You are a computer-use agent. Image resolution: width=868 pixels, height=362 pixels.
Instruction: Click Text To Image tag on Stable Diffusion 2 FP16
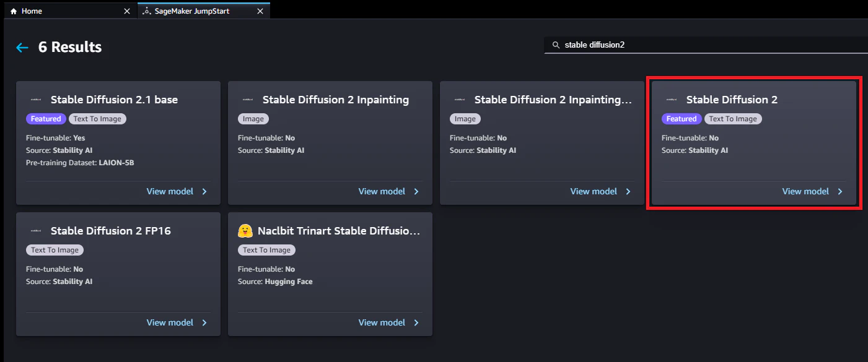click(55, 250)
